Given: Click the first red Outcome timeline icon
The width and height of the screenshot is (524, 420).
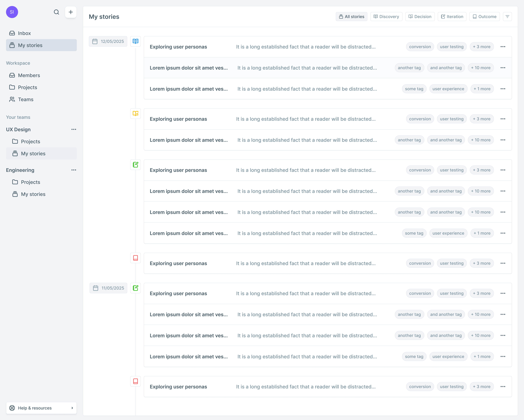Looking at the screenshot, I should tap(135, 258).
